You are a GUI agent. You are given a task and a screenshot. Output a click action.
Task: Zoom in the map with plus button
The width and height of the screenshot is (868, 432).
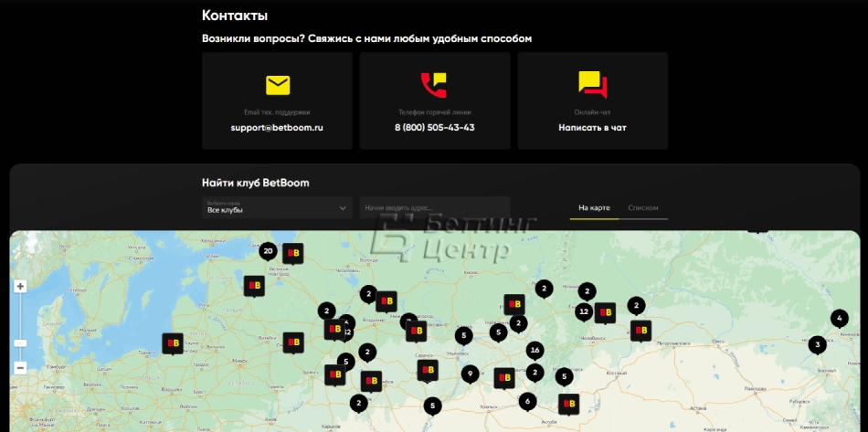20,287
